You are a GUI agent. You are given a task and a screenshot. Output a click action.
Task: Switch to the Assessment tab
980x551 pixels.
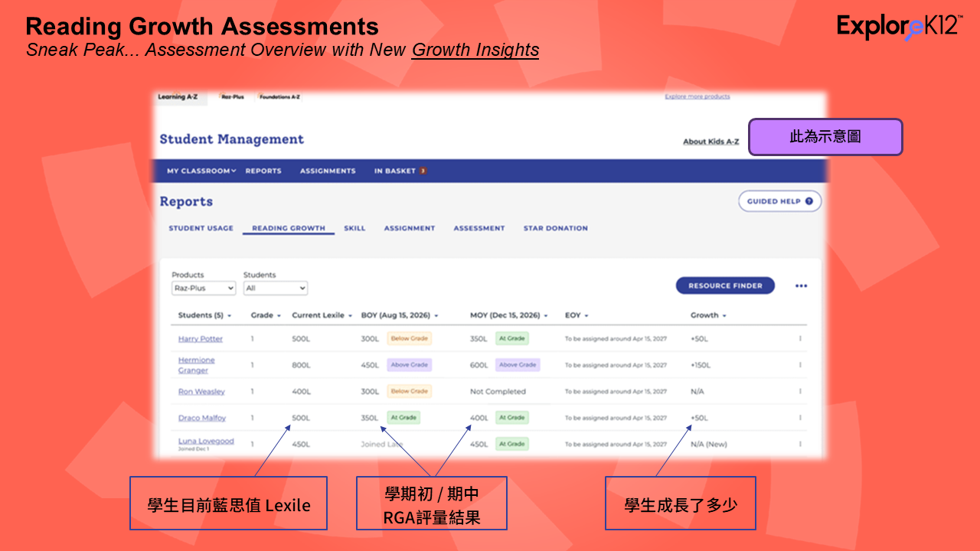[479, 228]
